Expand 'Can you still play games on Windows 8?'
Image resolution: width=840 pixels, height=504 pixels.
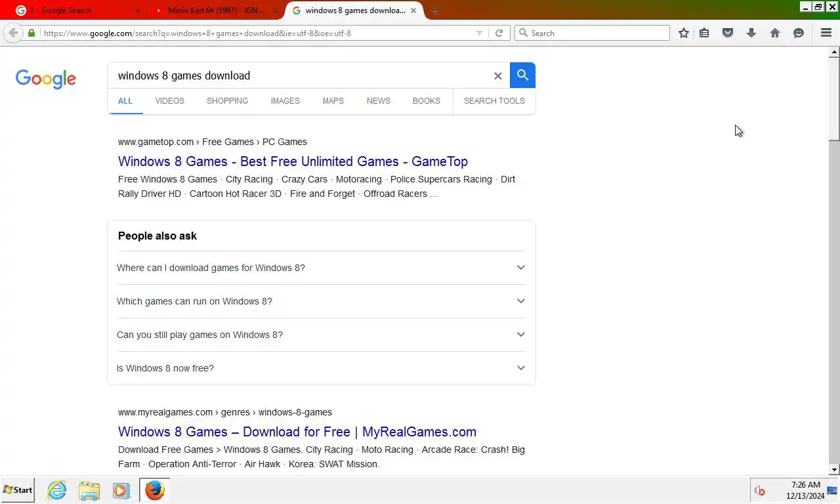click(321, 335)
